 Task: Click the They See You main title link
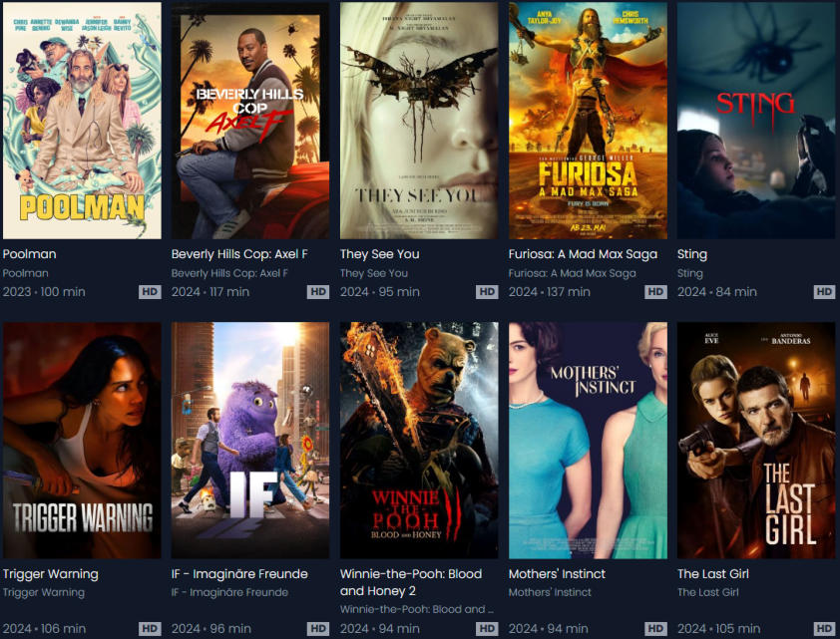point(380,254)
